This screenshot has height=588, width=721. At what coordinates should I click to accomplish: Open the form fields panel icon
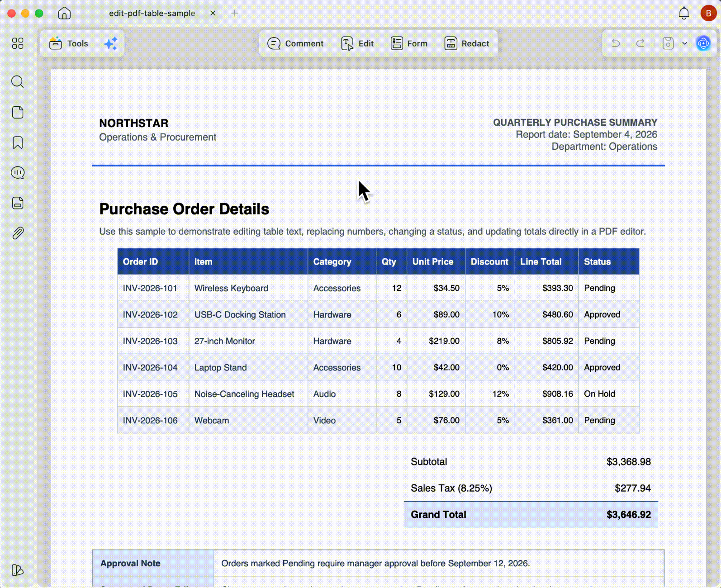click(x=18, y=203)
